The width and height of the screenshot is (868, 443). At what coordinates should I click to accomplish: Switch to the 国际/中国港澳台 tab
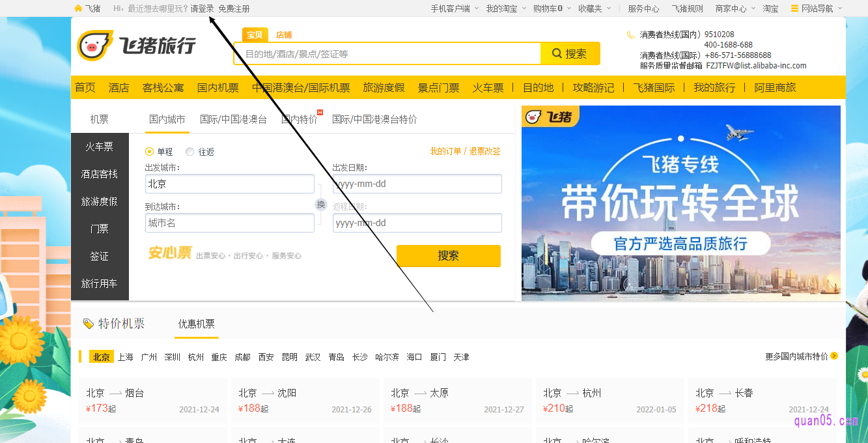(233, 119)
